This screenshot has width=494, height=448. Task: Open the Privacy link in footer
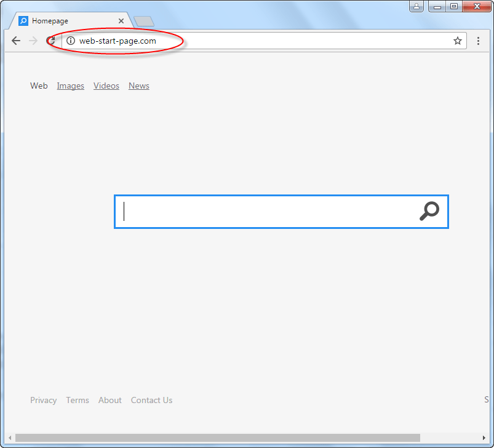[x=43, y=400]
